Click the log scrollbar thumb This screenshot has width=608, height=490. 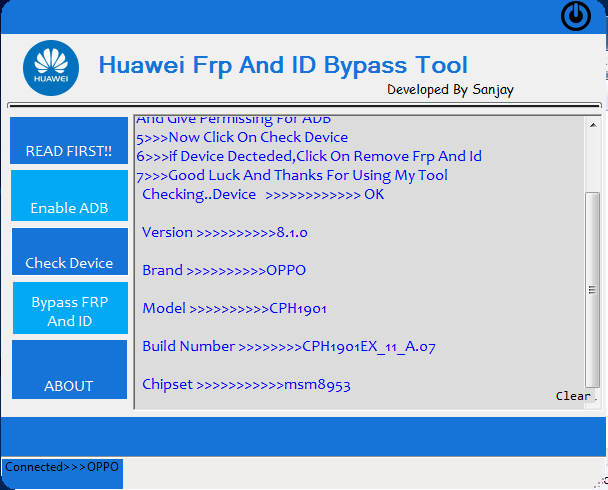coord(592,289)
